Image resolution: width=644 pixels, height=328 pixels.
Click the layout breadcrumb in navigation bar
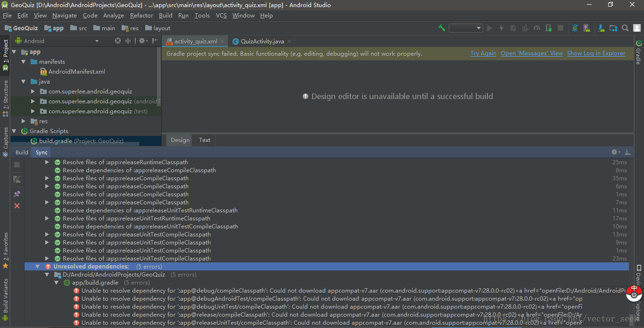(x=158, y=28)
